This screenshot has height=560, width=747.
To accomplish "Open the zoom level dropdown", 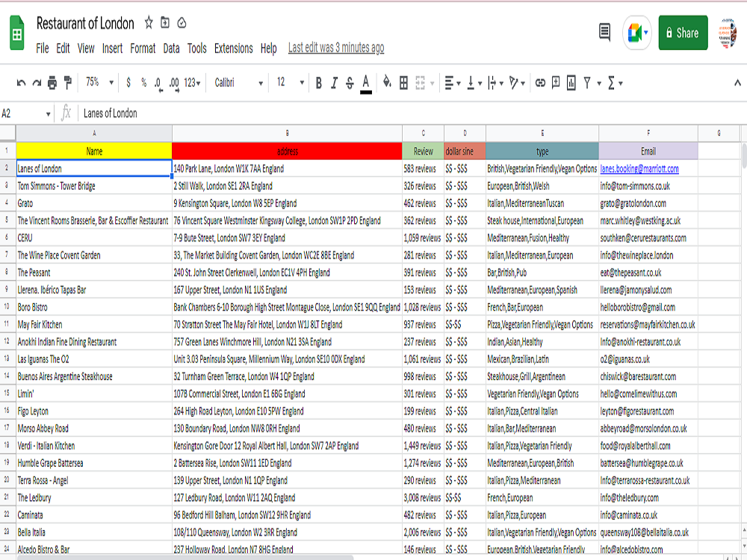I will (x=99, y=84).
